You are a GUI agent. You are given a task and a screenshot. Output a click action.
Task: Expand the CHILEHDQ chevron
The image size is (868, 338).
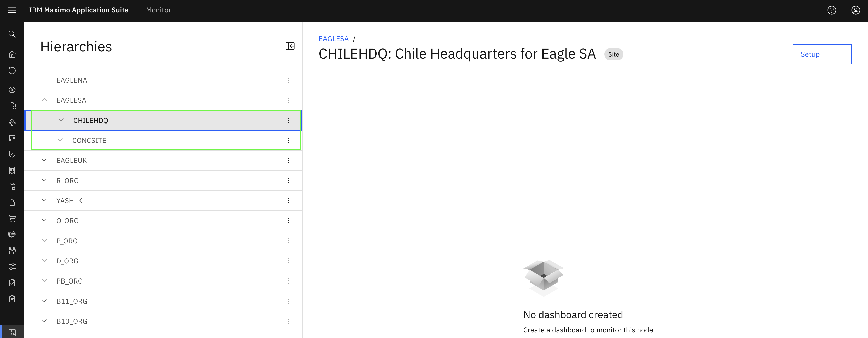(x=61, y=120)
